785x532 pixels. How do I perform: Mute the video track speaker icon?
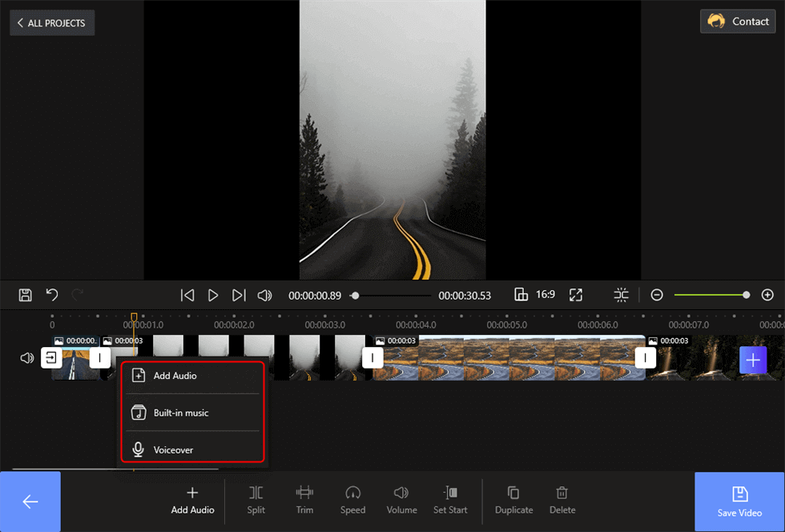[26, 357]
